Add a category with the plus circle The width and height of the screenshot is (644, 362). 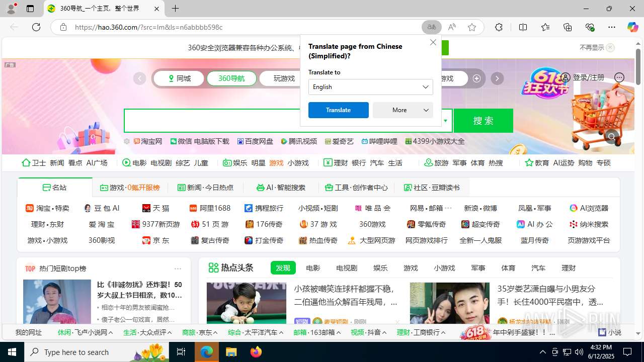(476, 78)
